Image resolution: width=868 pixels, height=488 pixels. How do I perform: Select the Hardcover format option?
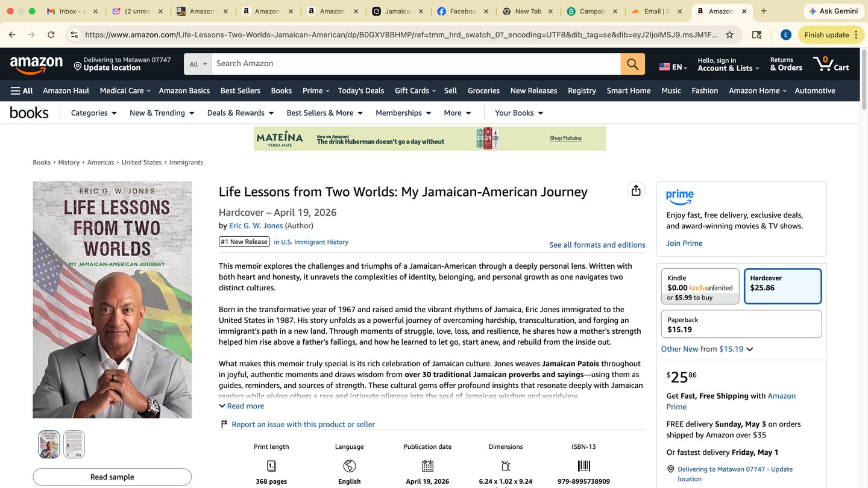tap(783, 286)
